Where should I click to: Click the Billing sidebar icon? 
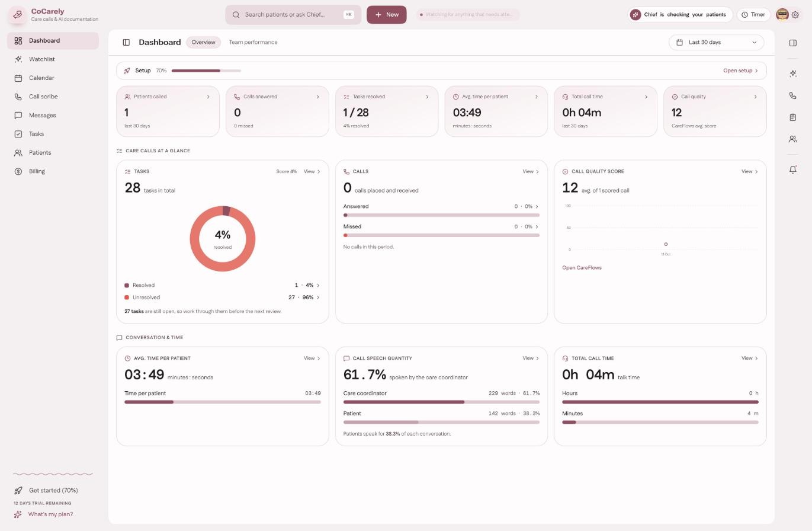tap(18, 171)
